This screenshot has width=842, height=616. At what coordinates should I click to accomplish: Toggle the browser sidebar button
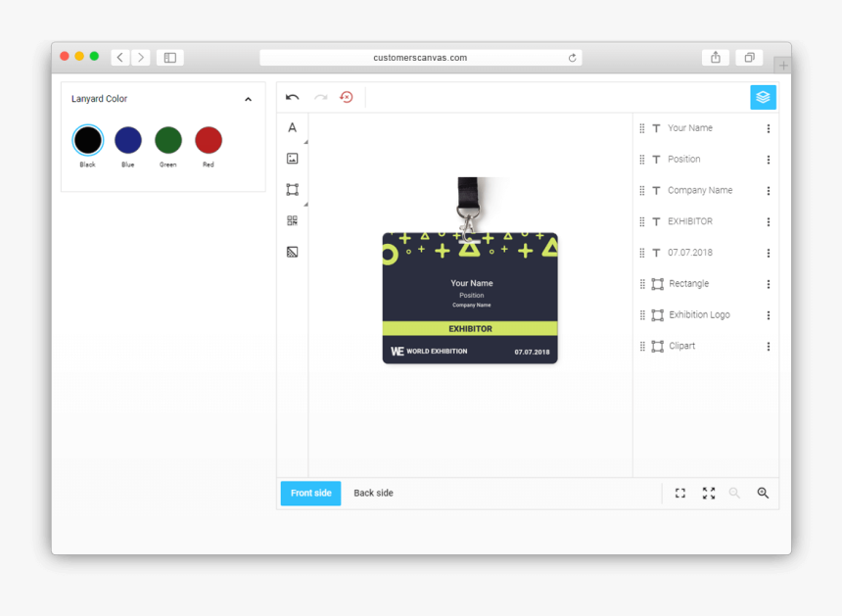tap(170, 58)
